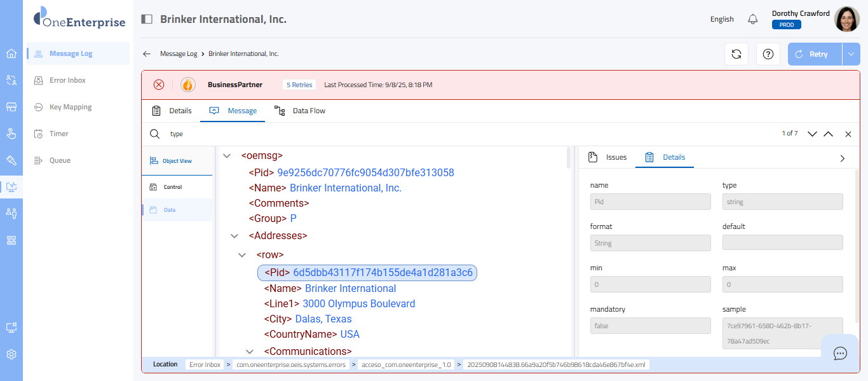Open the chat bubble widget
Image resolution: width=868 pixels, height=381 pixels.
(x=840, y=353)
